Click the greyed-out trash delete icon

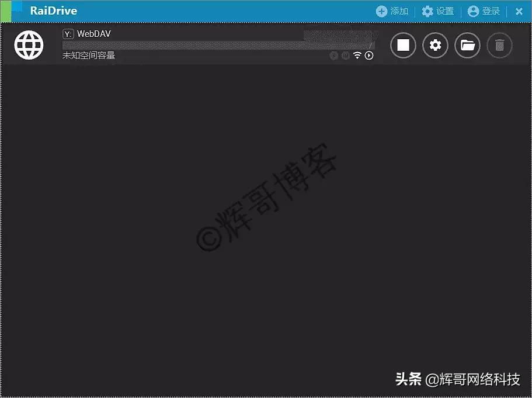[499, 45]
